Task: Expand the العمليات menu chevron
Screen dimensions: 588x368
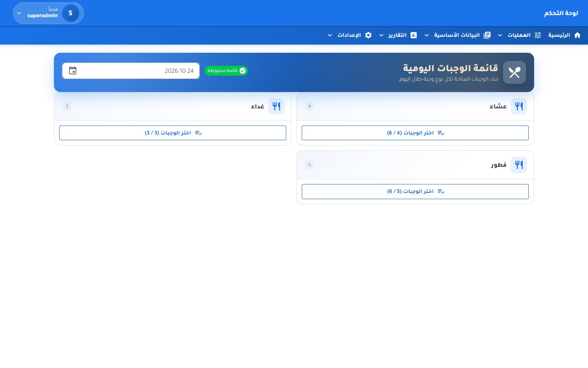Action: pyautogui.click(x=500, y=36)
